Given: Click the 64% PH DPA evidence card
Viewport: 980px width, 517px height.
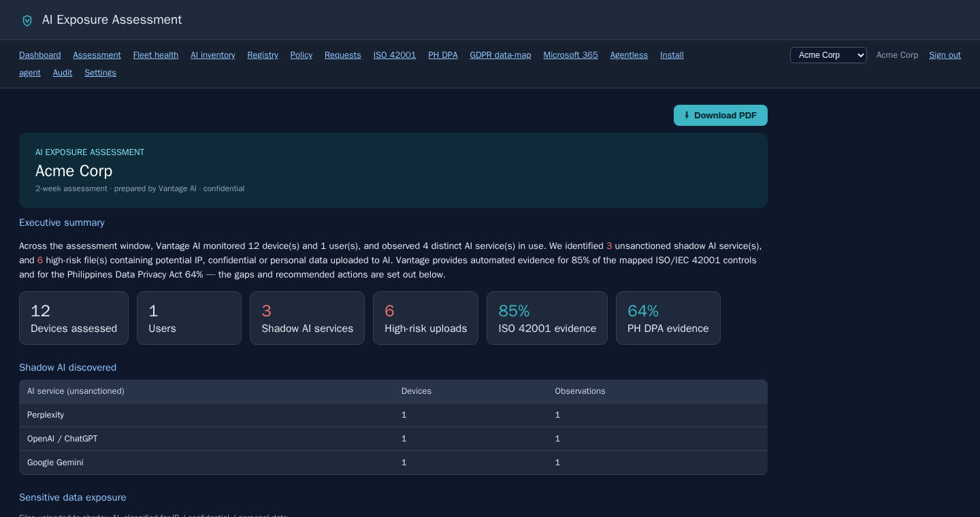Looking at the screenshot, I should tap(668, 318).
